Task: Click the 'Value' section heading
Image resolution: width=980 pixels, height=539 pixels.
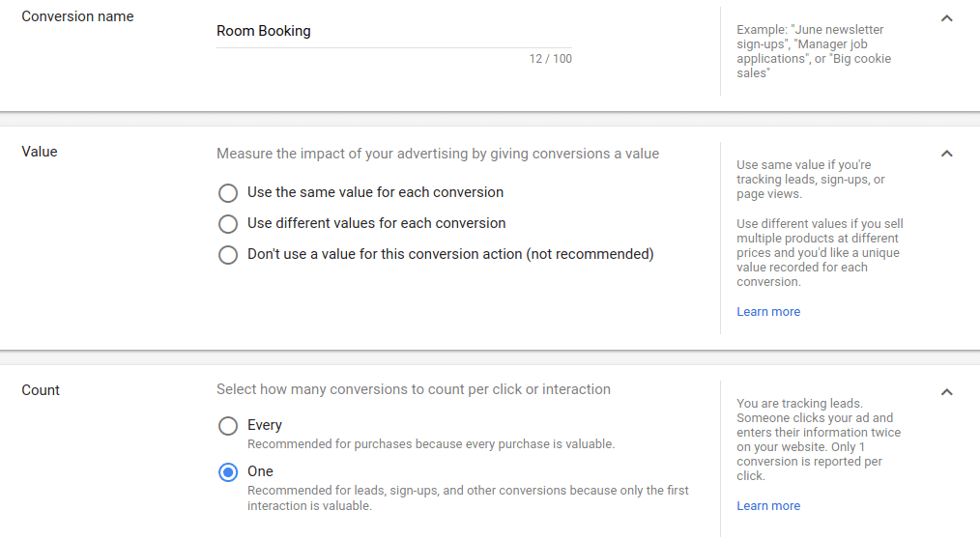Action: (x=40, y=152)
